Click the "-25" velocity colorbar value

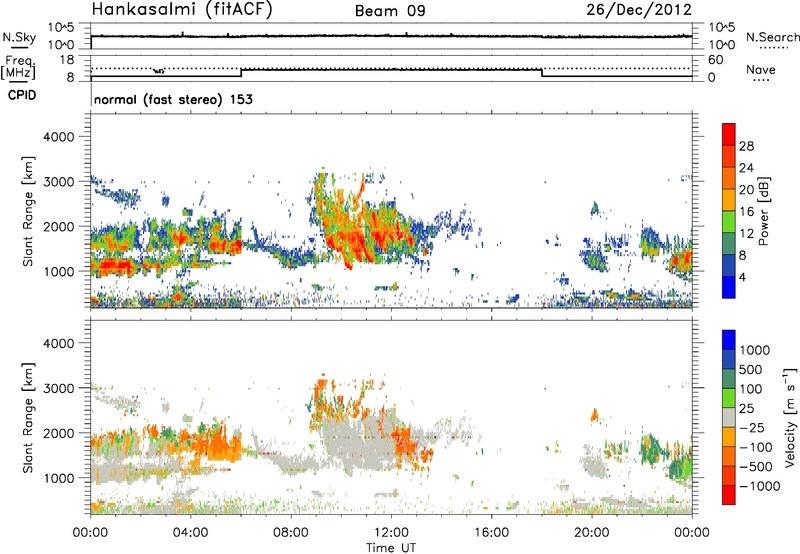pos(752,428)
